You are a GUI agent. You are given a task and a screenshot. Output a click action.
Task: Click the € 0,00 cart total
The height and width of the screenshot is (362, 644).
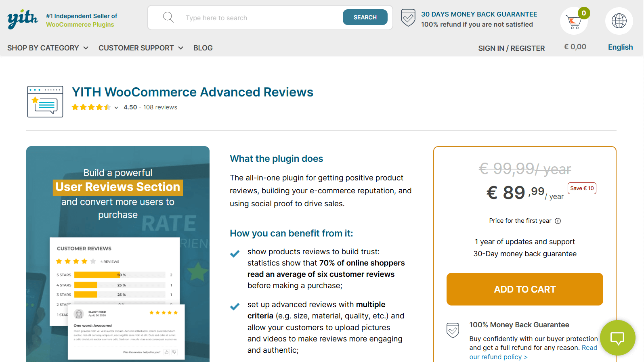[575, 47]
